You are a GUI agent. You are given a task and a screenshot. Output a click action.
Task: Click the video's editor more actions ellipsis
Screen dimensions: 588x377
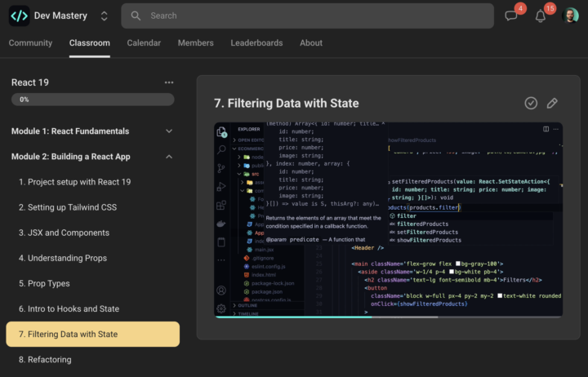(x=556, y=129)
